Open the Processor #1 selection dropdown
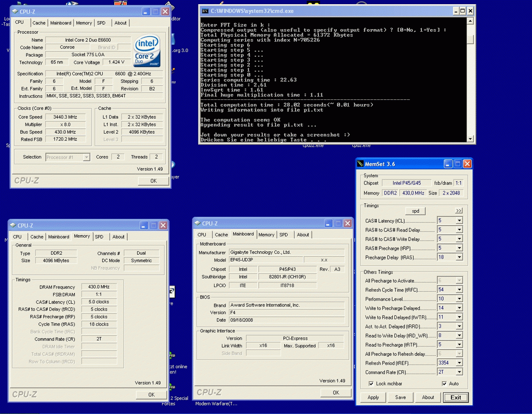The image size is (532, 414). (87, 157)
